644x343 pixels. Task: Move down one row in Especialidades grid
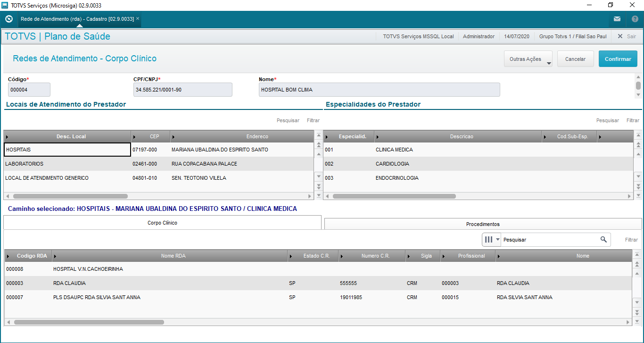638,176
